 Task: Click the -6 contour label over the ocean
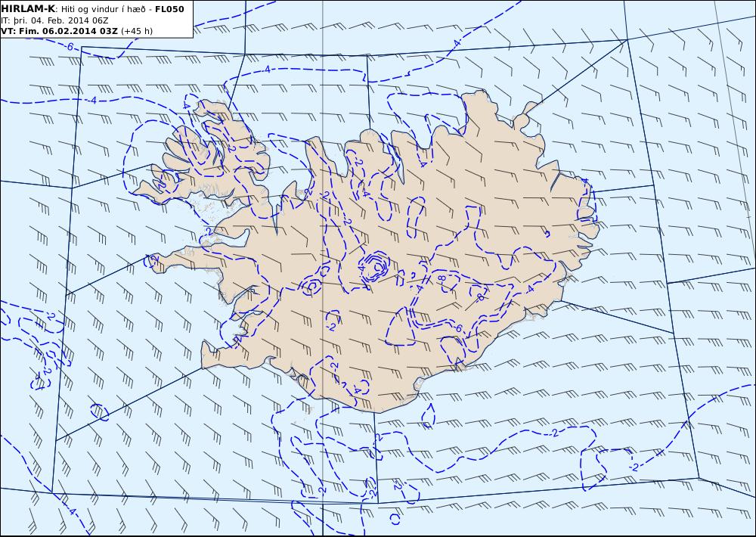pyautogui.click(x=70, y=47)
